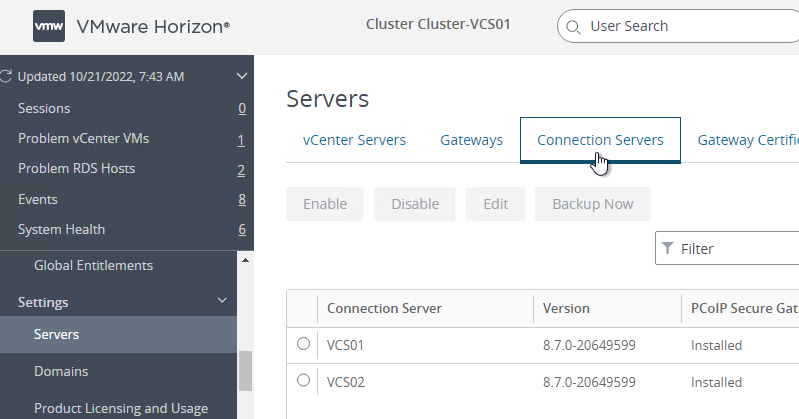Click the Edit button
799x419 pixels.
495,204
